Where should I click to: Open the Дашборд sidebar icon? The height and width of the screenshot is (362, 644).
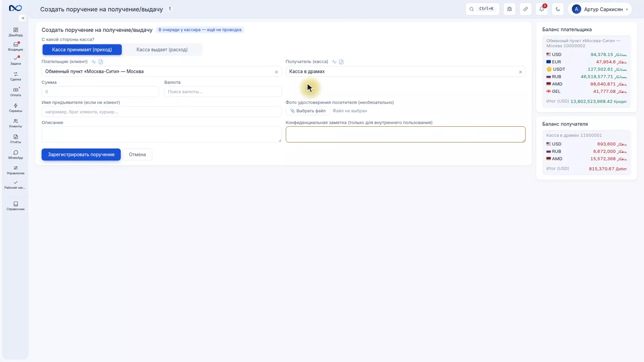(x=16, y=32)
